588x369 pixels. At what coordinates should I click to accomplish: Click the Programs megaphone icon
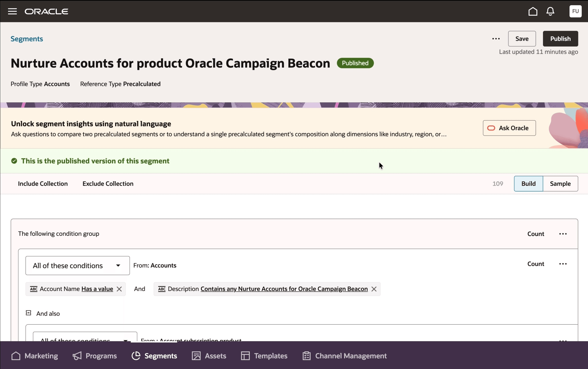[77, 356]
